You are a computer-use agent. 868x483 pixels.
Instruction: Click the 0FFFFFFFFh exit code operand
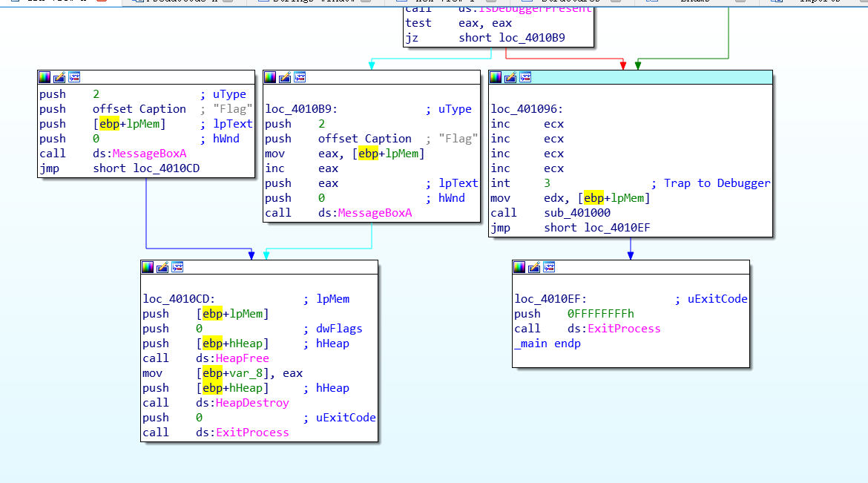click(x=601, y=314)
